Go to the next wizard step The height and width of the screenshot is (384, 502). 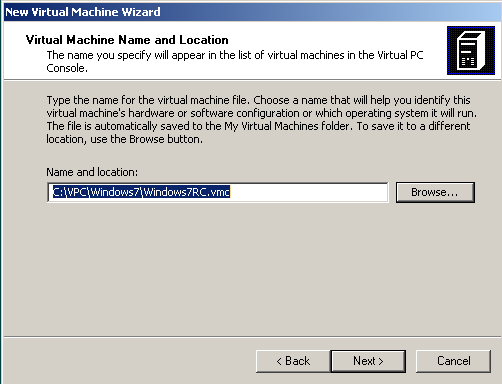pyautogui.click(x=368, y=361)
